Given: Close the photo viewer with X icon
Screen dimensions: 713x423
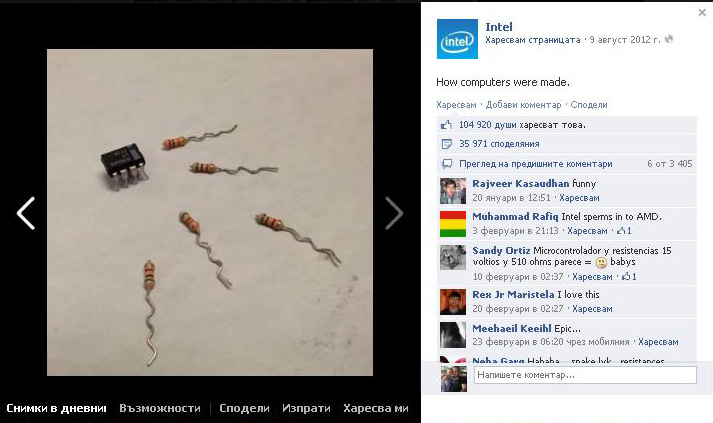Looking at the screenshot, I should [702, 13].
